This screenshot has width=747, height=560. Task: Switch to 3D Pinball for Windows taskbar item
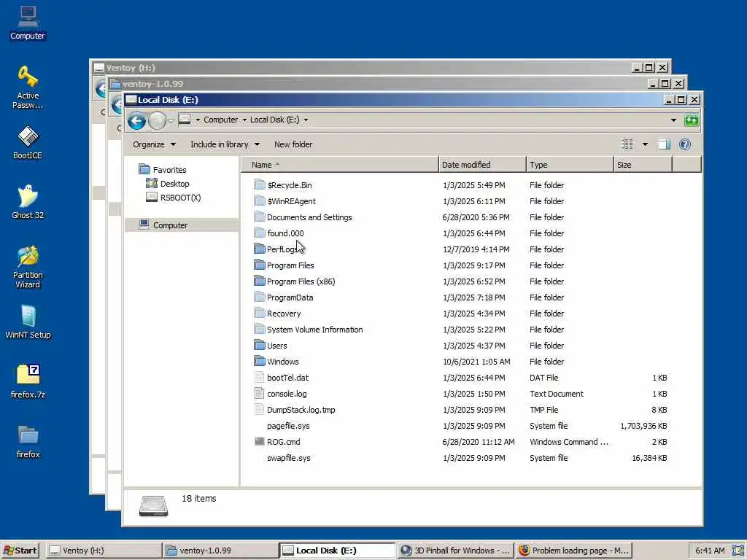(455, 551)
